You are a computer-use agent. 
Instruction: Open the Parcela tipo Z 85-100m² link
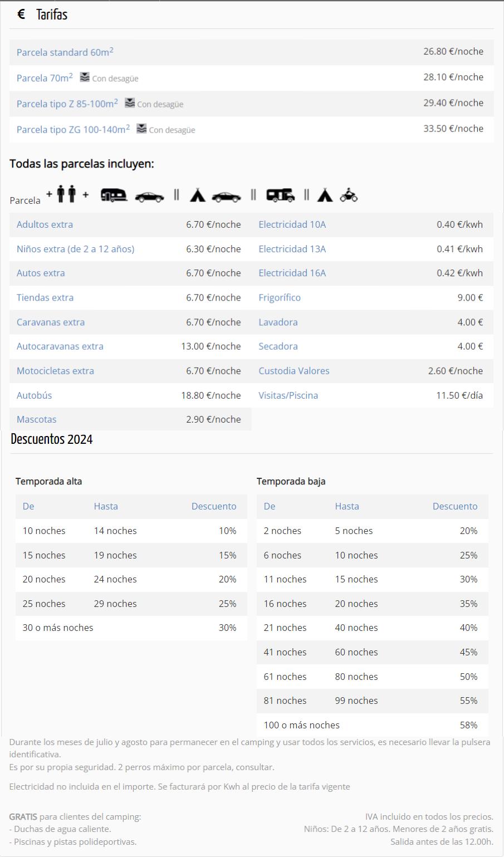pos(67,104)
